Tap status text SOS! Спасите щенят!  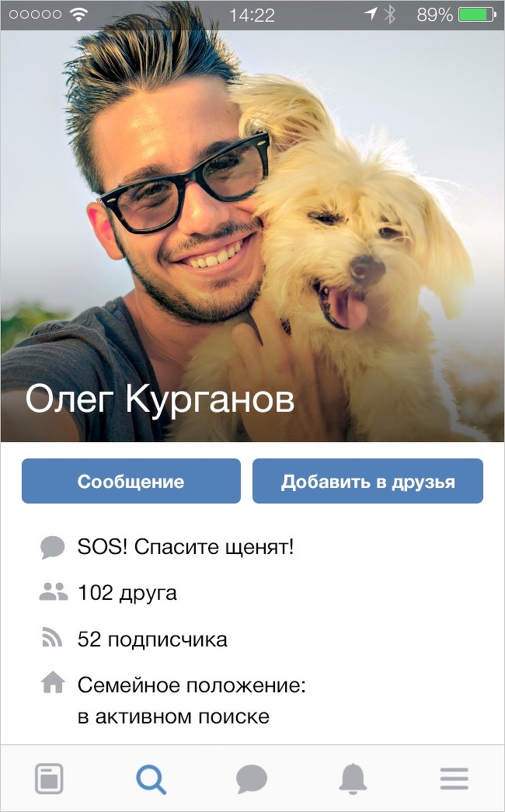[x=186, y=547]
